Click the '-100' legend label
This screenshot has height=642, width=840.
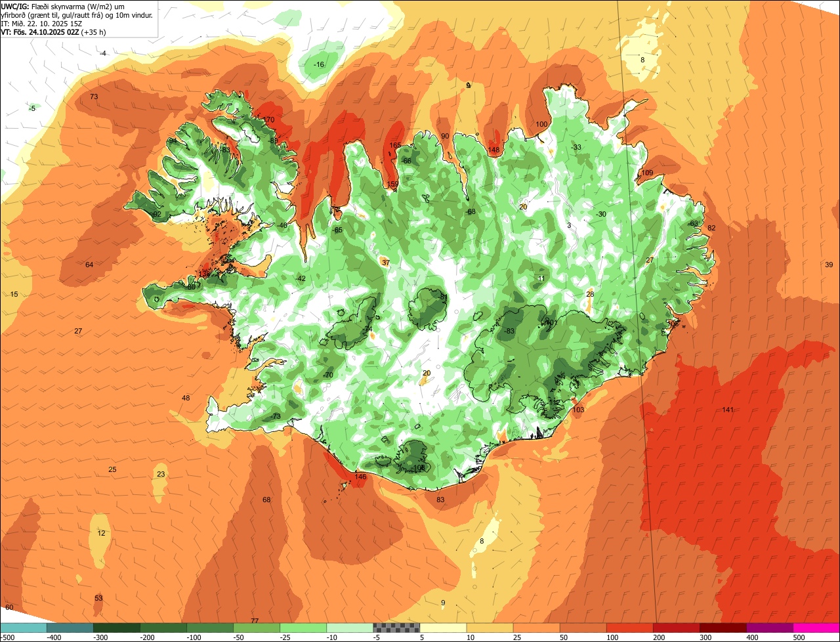point(194,637)
